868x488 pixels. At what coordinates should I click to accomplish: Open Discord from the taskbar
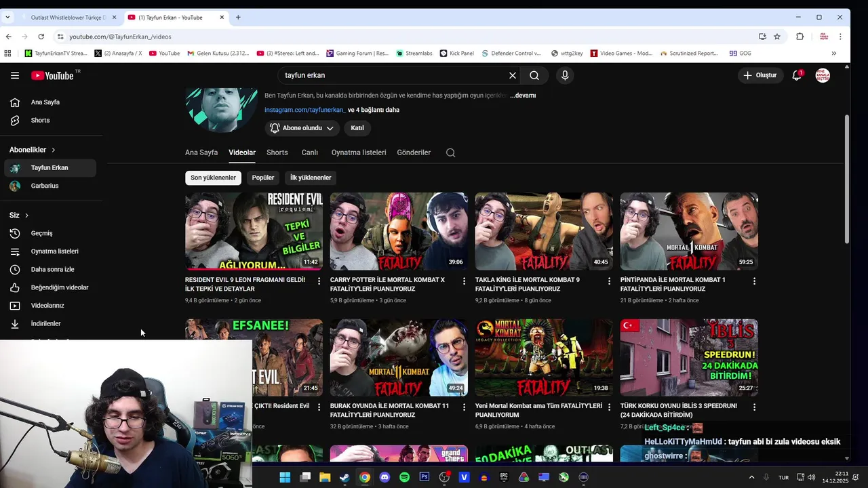tap(384, 477)
